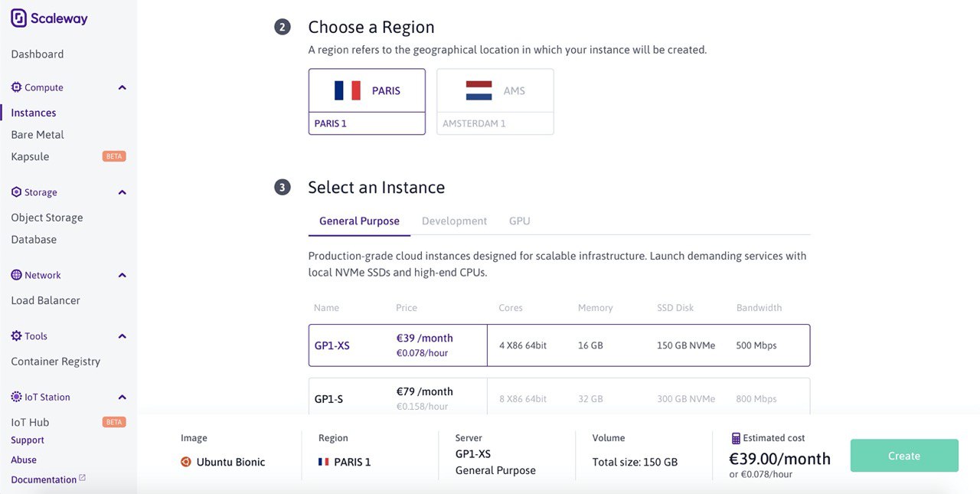The width and height of the screenshot is (980, 494).
Task: Click the Storage section icon
Action: pos(17,192)
